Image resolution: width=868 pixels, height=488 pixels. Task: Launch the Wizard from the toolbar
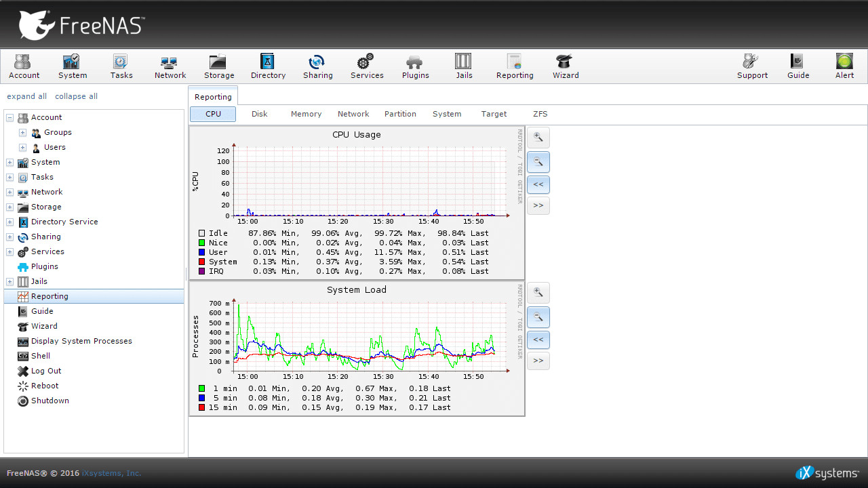point(565,66)
